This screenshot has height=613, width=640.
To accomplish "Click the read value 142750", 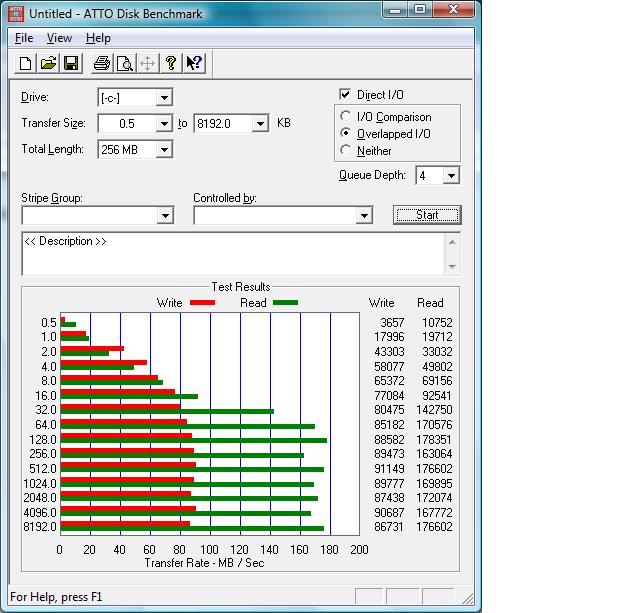I will (434, 409).
